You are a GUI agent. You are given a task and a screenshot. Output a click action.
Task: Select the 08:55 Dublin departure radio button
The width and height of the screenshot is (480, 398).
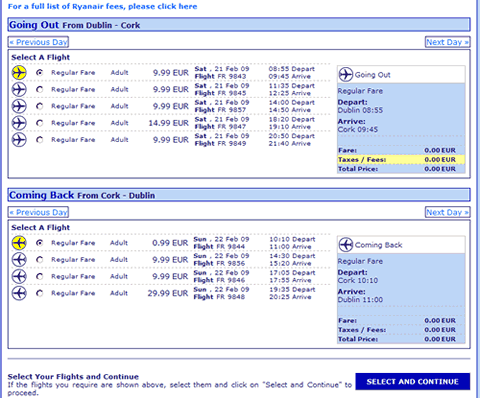(x=40, y=72)
